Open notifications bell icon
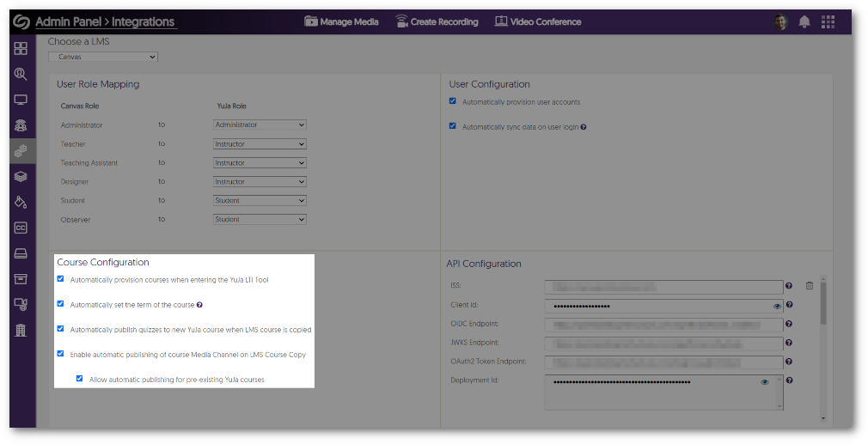Screen dimensions: 868x444 [804, 21]
